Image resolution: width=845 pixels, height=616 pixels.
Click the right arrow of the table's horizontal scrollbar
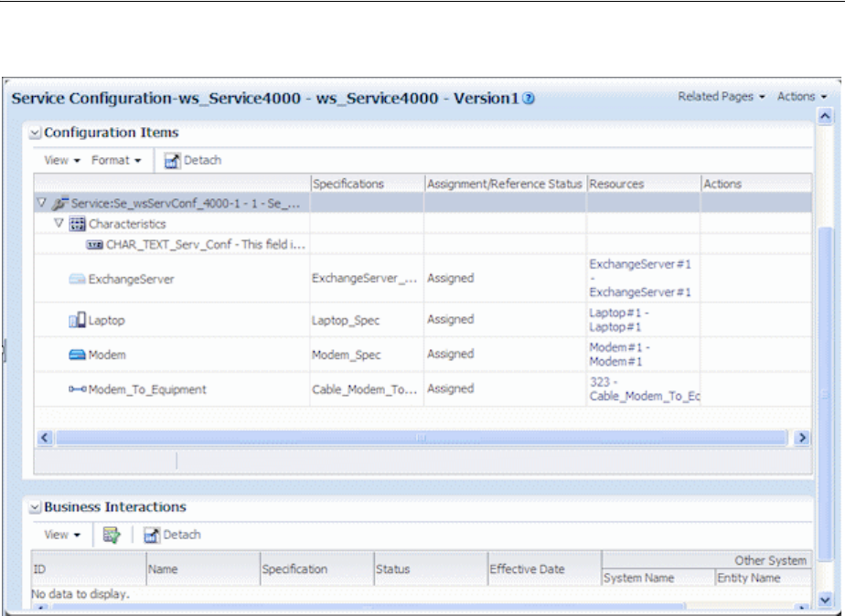(802, 438)
